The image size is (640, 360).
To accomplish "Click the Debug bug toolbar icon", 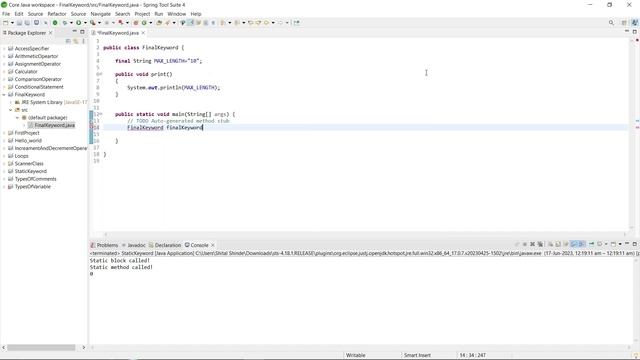I will 64,23.
